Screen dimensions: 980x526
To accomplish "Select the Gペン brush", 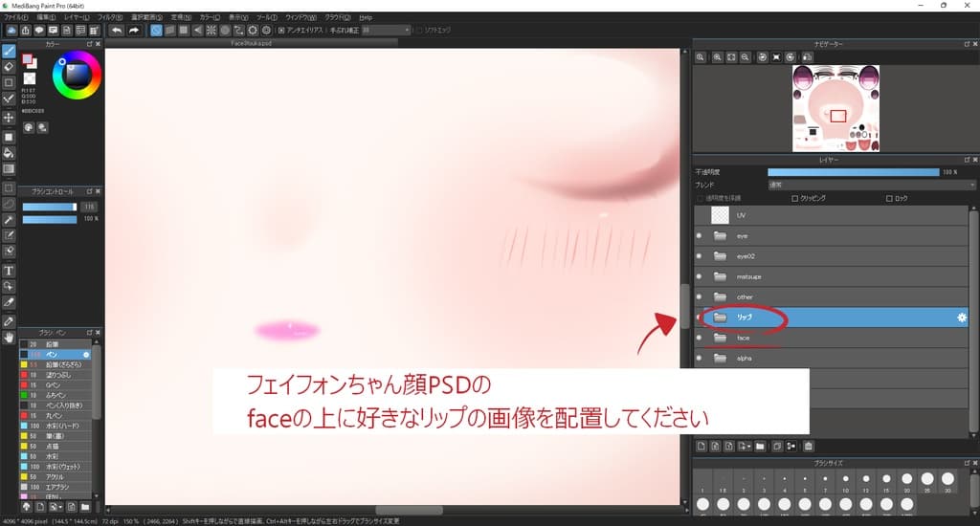I will click(x=55, y=384).
